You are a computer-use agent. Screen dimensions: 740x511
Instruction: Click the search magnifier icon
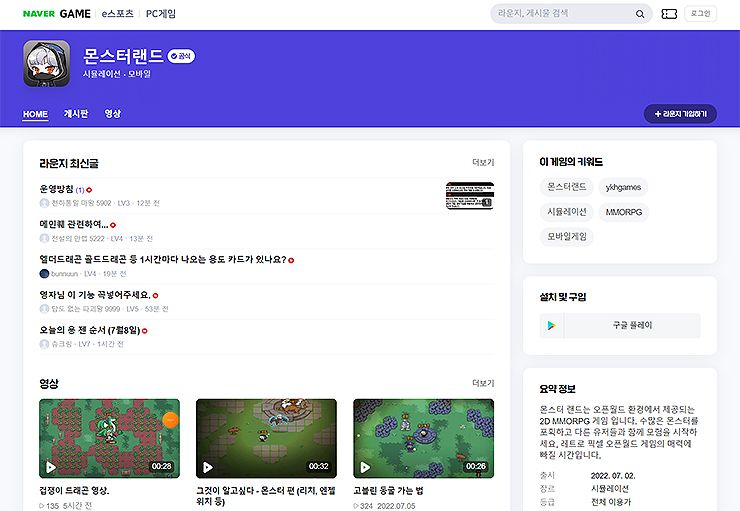640,14
